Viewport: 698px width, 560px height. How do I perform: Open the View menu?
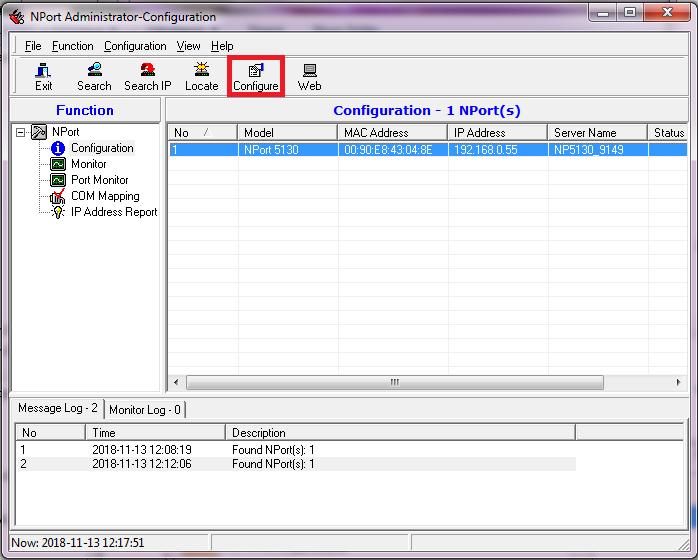pos(188,46)
